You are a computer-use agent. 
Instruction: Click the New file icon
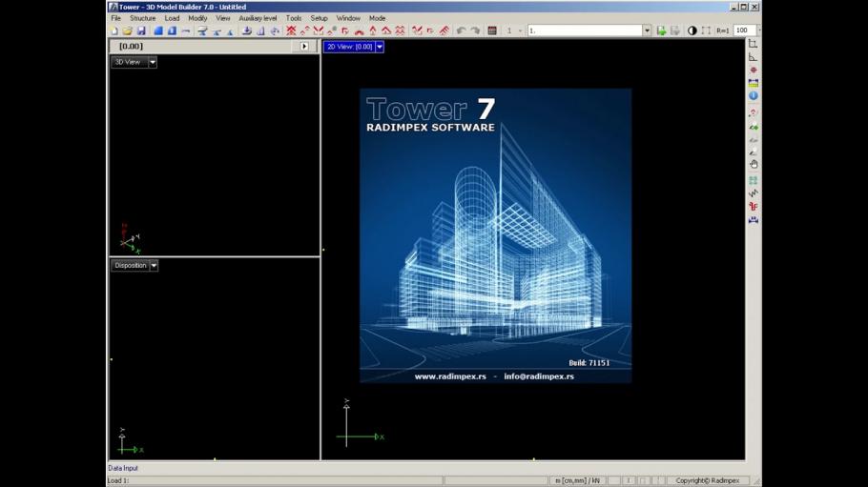click(114, 31)
